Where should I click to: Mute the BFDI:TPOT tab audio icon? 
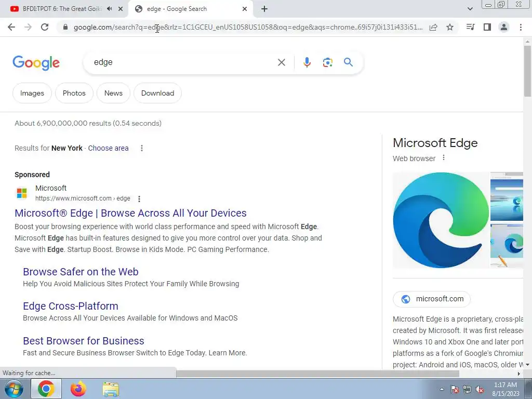point(109,9)
